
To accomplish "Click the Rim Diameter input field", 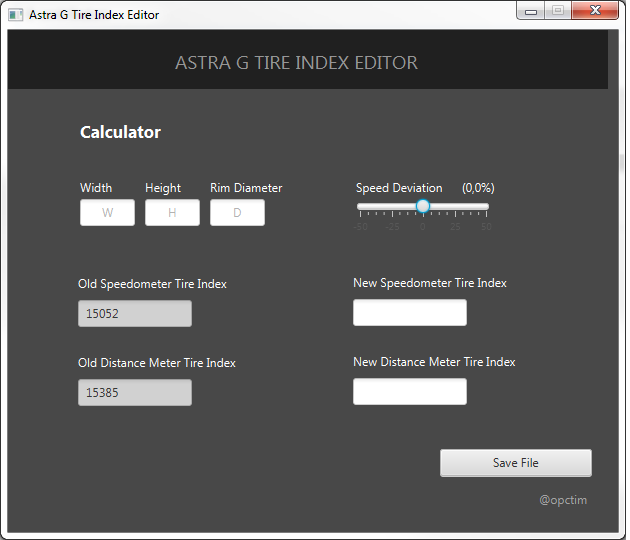I will click(237, 213).
